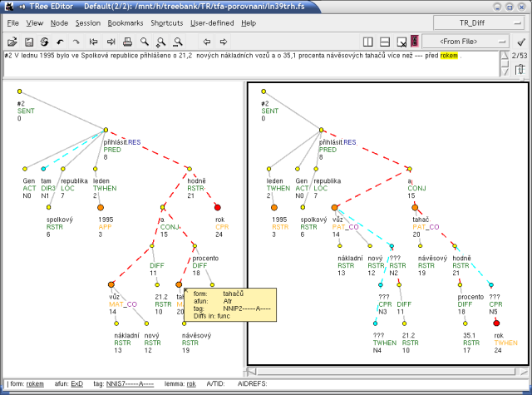
Task: Click the Find Next magnifier icon
Action: (160, 42)
